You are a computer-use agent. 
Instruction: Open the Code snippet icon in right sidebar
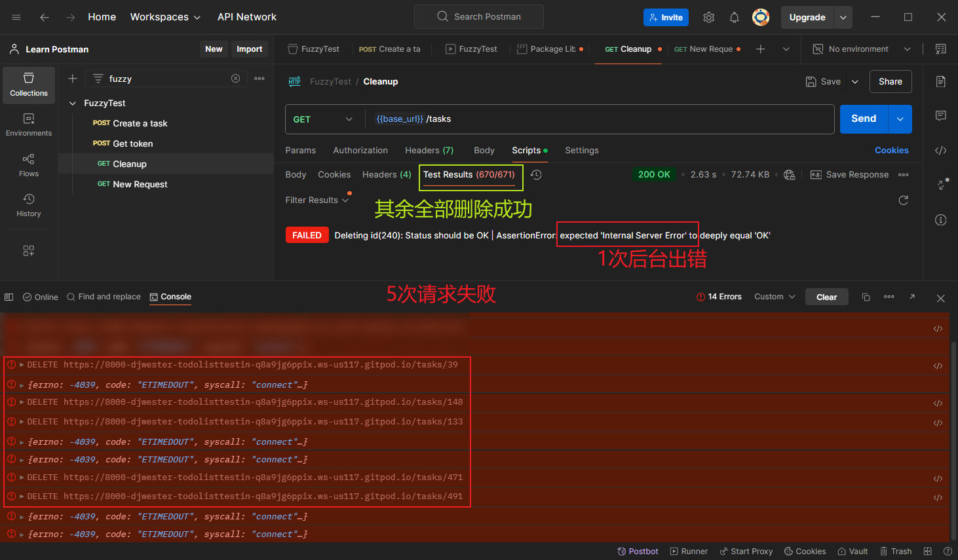941,151
